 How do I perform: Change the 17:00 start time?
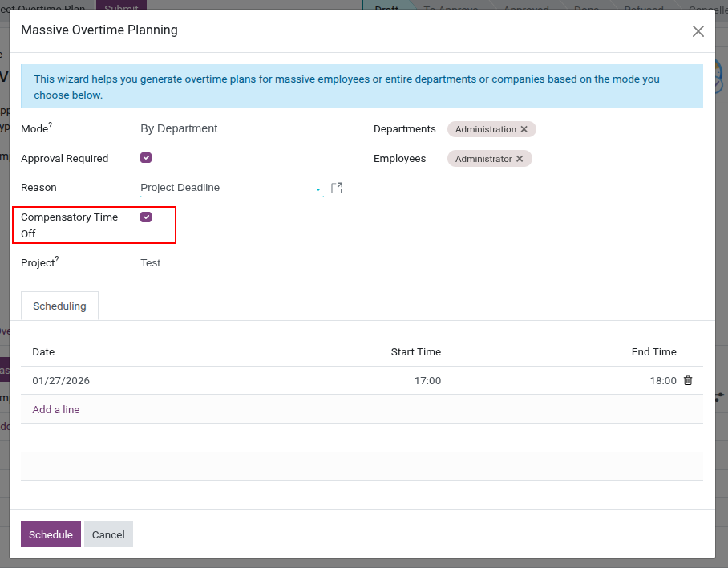coord(427,380)
